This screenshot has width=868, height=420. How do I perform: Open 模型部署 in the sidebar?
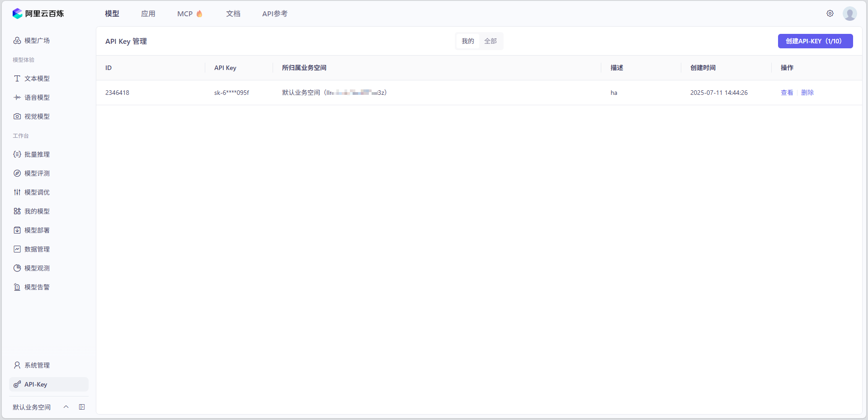[37, 230]
